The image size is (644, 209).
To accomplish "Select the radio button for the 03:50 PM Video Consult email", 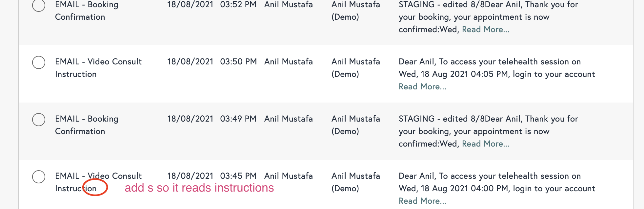I will tap(39, 62).
